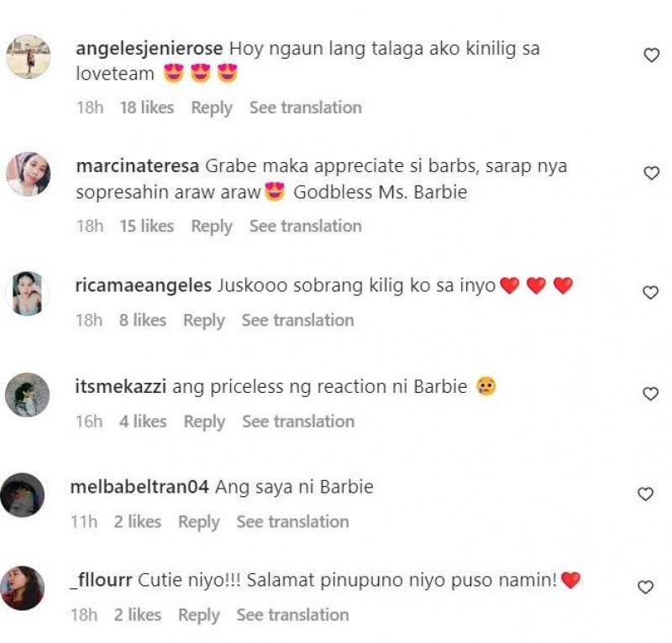This screenshot has height=643, width=672.
Task: Open marcinateresa's avatar
Action: pyautogui.click(x=29, y=174)
